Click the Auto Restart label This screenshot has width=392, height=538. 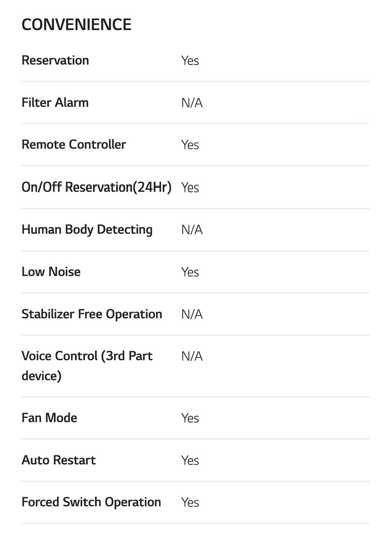(58, 460)
